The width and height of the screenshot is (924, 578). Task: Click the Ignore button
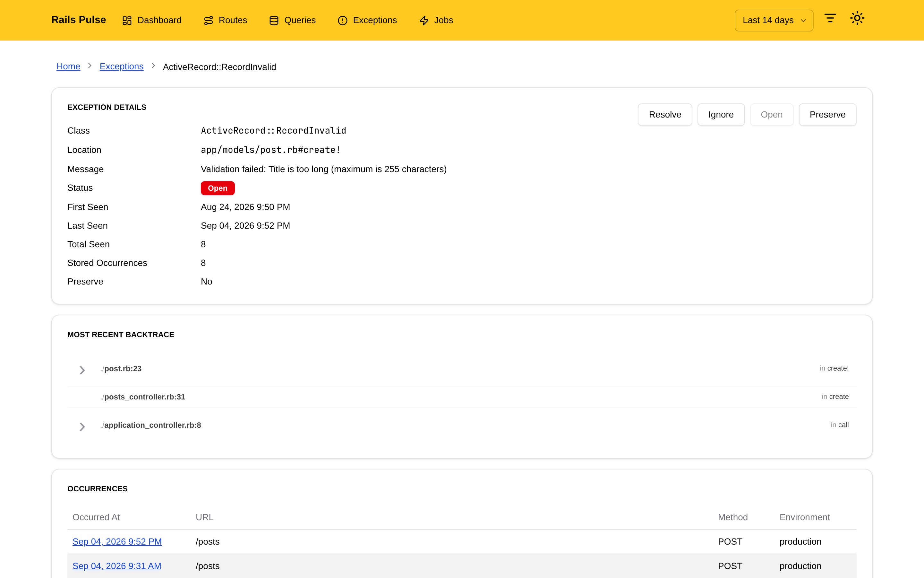tap(721, 115)
